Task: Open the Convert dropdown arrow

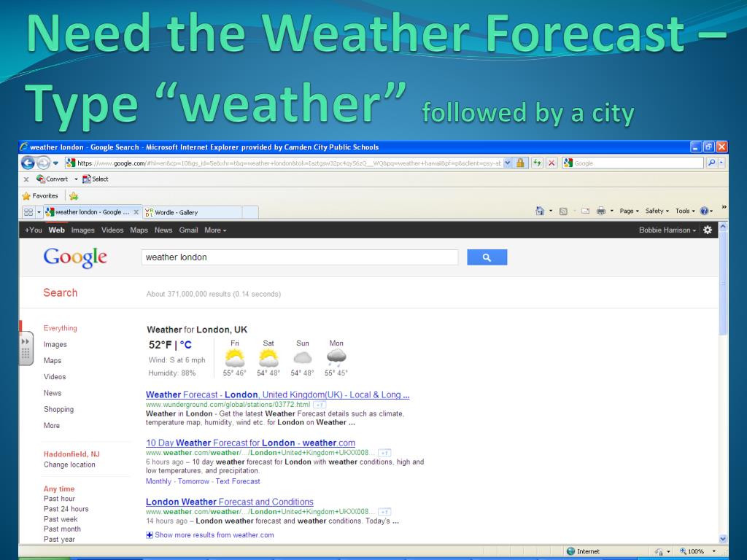Action: pyautogui.click(x=76, y=179)
